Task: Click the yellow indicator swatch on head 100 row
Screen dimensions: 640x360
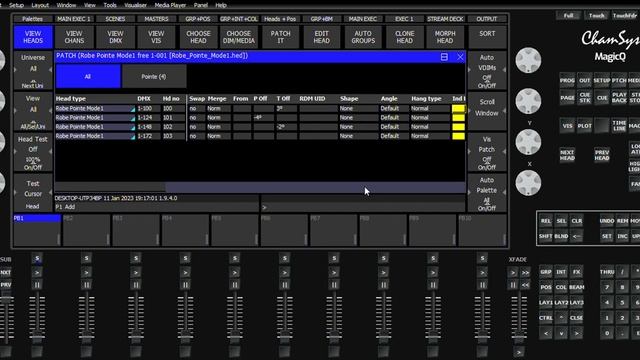Action: [458, 109]
